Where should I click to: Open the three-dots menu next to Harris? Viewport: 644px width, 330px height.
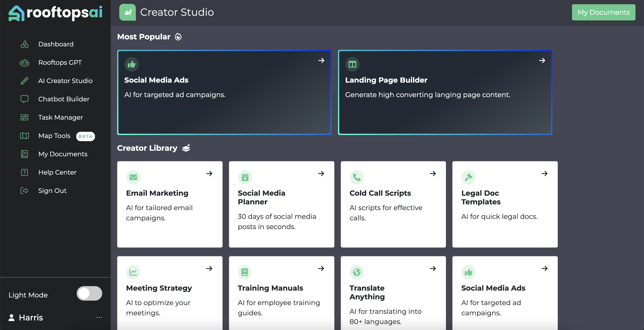pos(99,317)
